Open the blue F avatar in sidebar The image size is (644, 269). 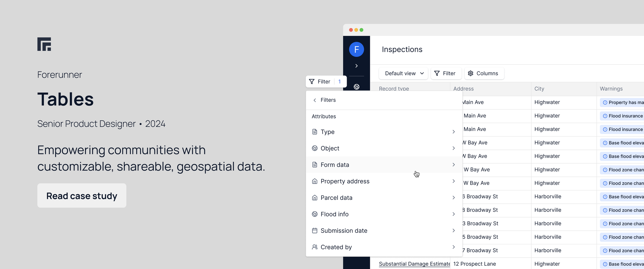357,49
